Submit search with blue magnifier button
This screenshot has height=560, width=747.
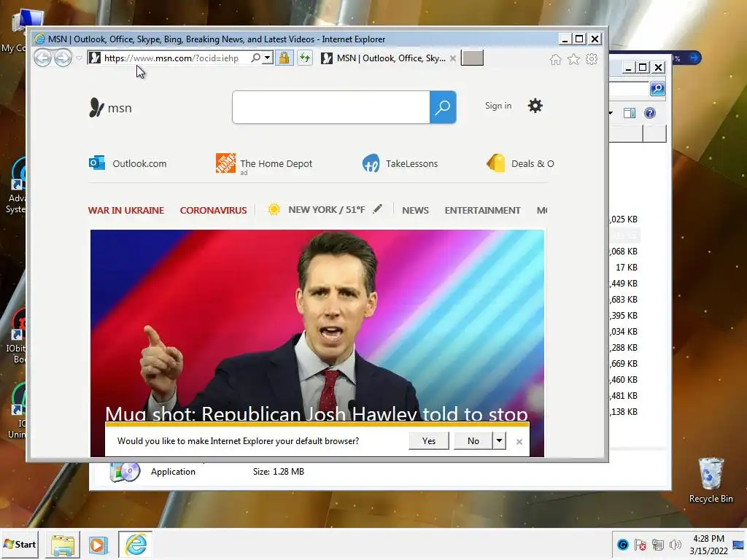point(443,107)
